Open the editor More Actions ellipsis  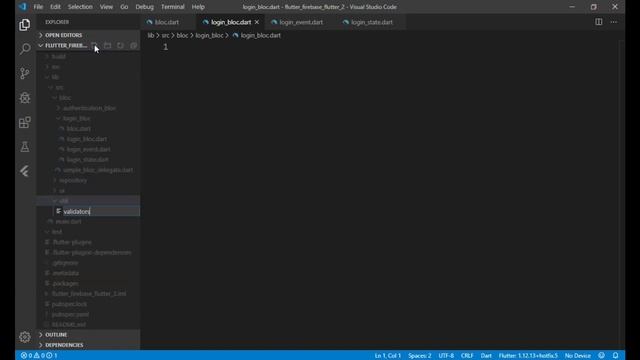click(614, 22)
